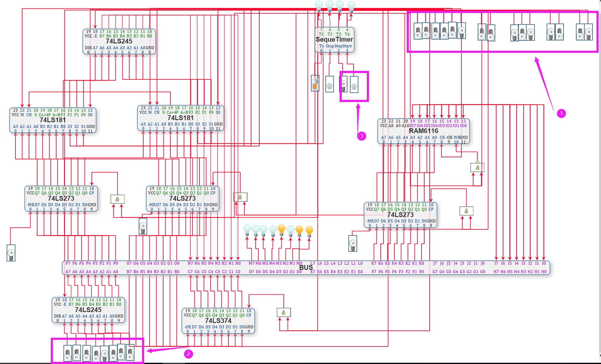Select the AND gate below the RAM6116 chip

coord(477,168)
